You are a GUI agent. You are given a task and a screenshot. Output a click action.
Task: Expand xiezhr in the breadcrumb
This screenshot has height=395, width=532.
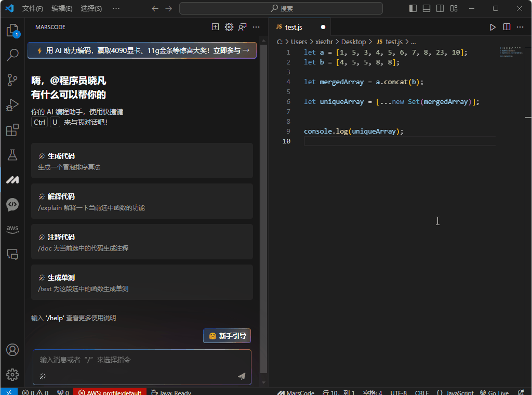pos(324,42)
